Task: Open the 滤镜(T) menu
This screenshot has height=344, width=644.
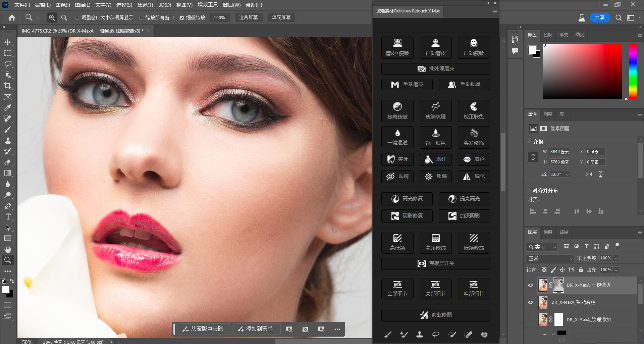Action: [145, 5]
